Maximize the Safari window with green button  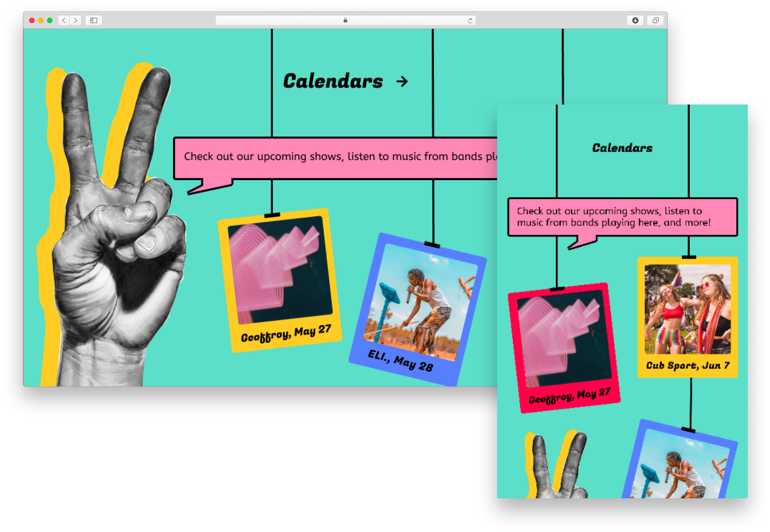[50, 20]
